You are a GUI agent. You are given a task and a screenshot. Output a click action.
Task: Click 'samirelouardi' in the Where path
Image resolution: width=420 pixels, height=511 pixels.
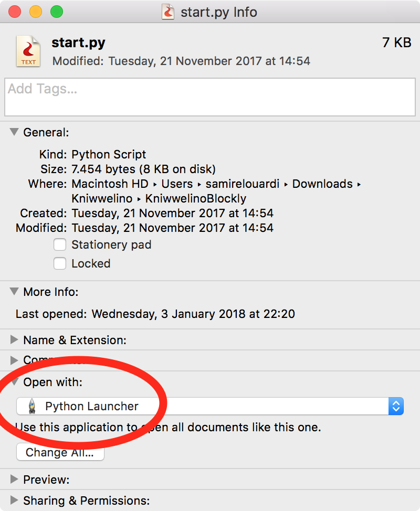pyautogui.click(x=242, y=184)
